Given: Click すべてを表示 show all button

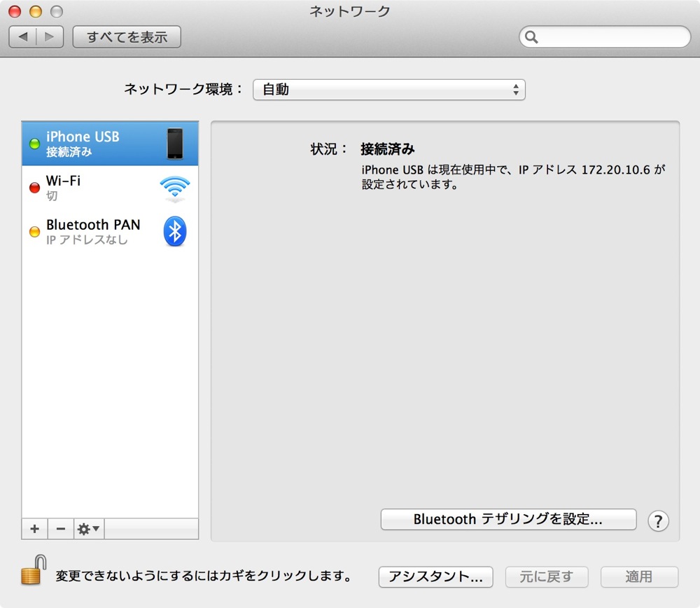Looking at the screenshot, I should [127, 36].
